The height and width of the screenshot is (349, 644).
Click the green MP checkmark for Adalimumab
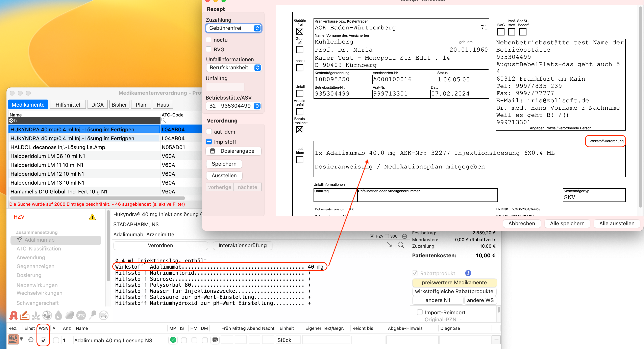coord(173,340)
